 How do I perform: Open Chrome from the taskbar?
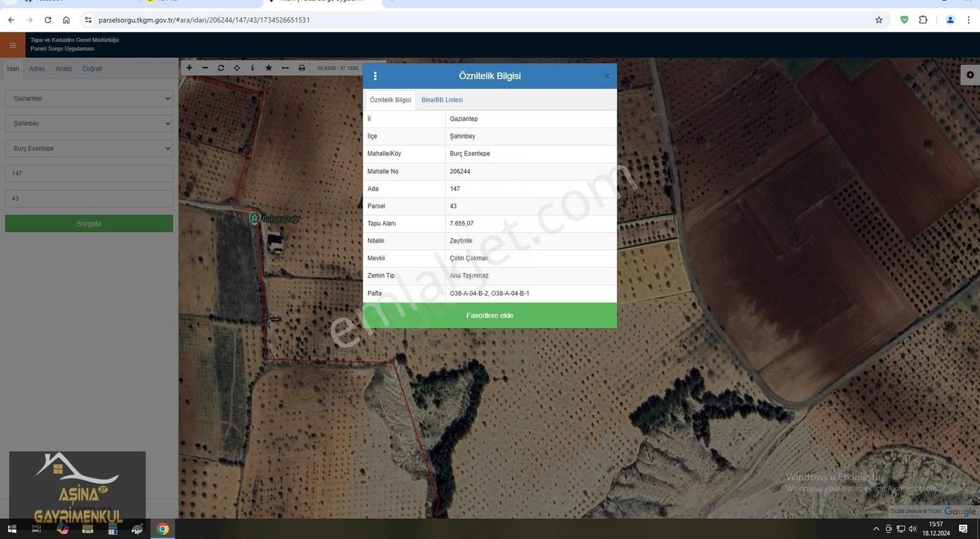(x=163, y=529)
